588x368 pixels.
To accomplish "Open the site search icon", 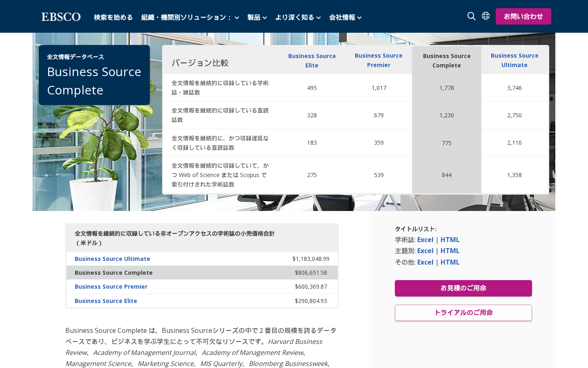I will click(x=471, y=16).
